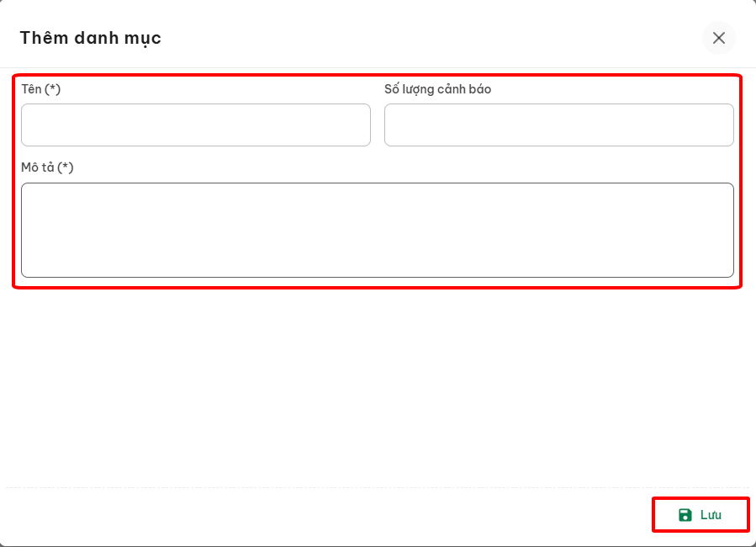Screen dimensions: 756x547
Task: Click bottom area of Mô tả textarea
Action: point(377,268)
